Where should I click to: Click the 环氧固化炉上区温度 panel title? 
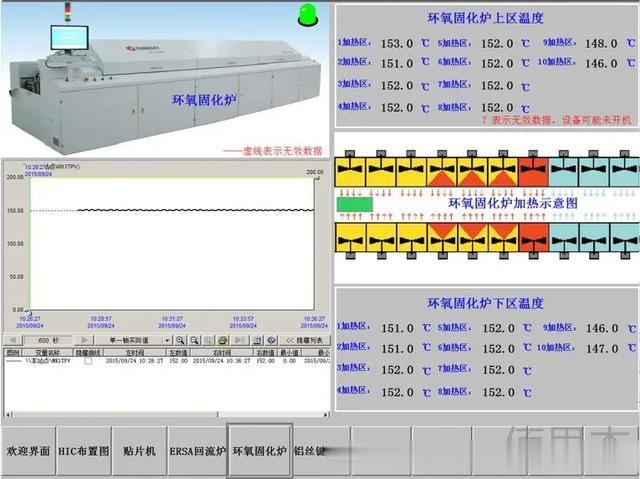coord(485,18)
